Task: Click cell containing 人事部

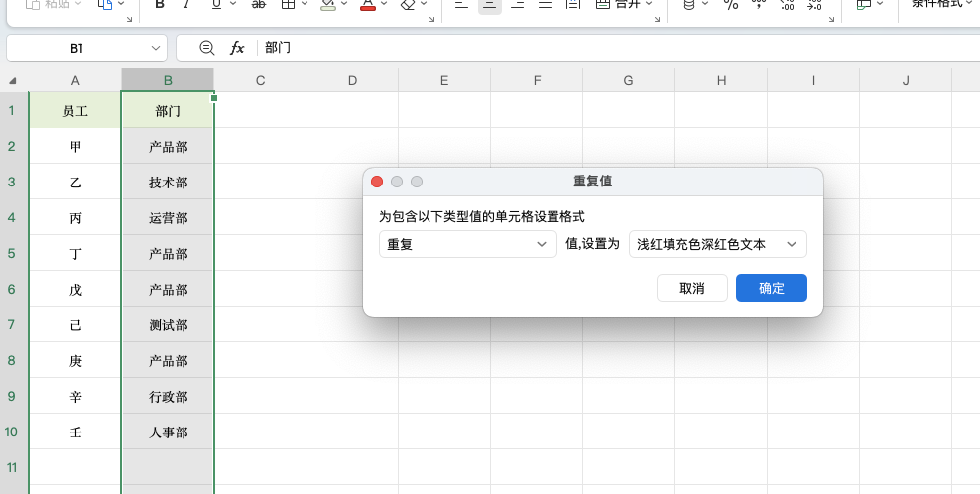Action: (x=168, y=432)
